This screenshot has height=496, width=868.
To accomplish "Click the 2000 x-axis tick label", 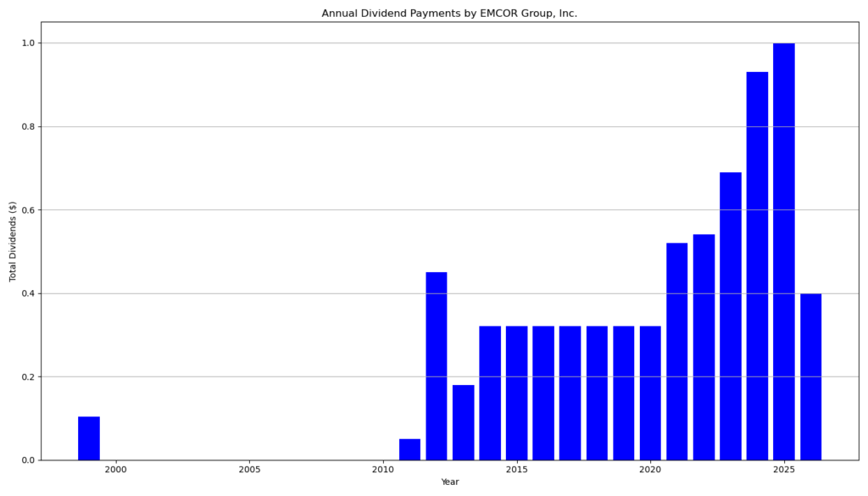I will [x=115, y=470].
